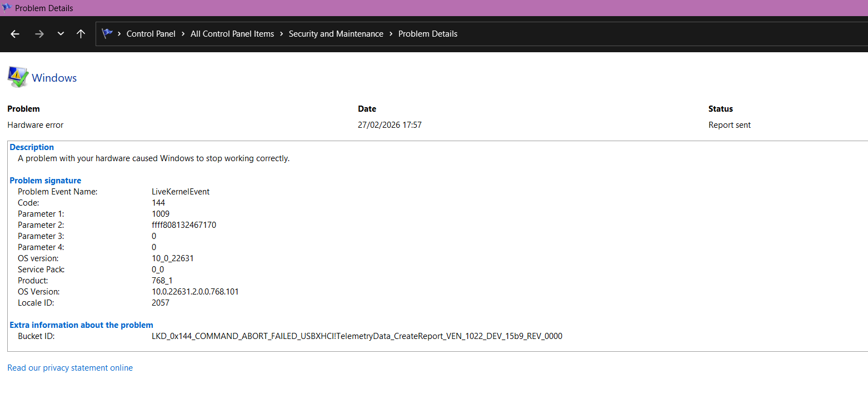Viewport: 868px width, 404px height.
Task: Open Read our privacy statement online link
Action: (x=70, y=368)
